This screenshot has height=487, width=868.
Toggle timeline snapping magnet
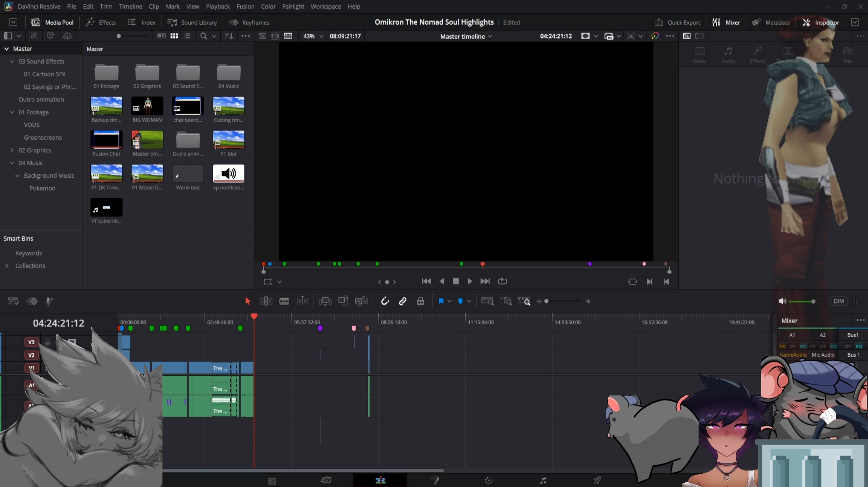coord(385,301)
